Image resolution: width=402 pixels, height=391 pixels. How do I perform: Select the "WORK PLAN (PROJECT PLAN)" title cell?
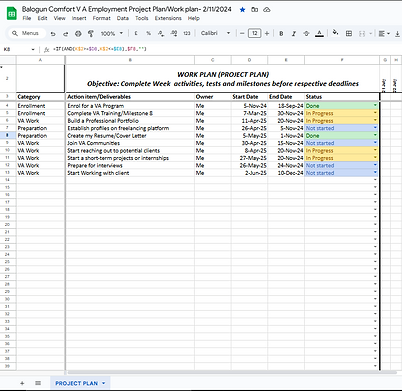click(x=223, y=79)
